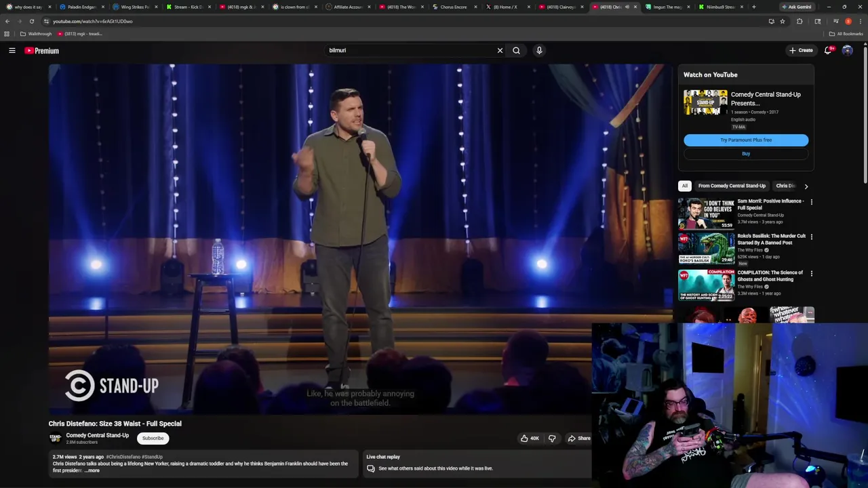Viewport: 868px width, 488px height.
Task: Select the From Comedy Central Stand-Up chip
Action: (x=732, y=186)
